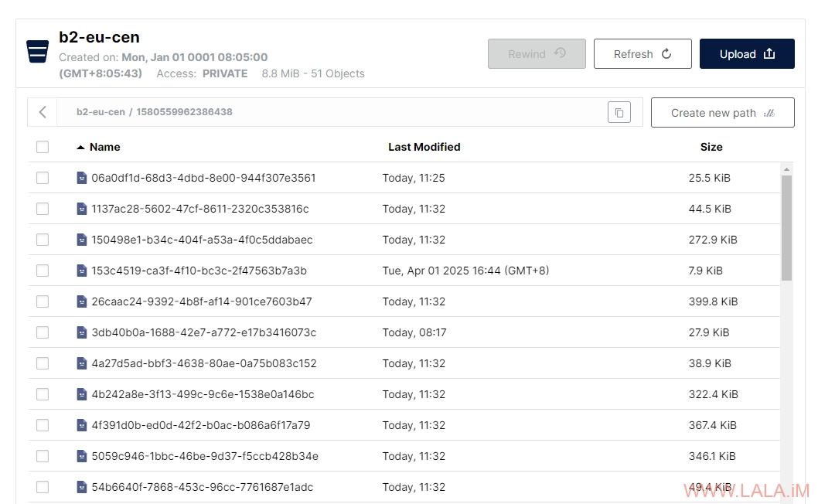Copy the current path with the copy icon

(x=619, y=113)
